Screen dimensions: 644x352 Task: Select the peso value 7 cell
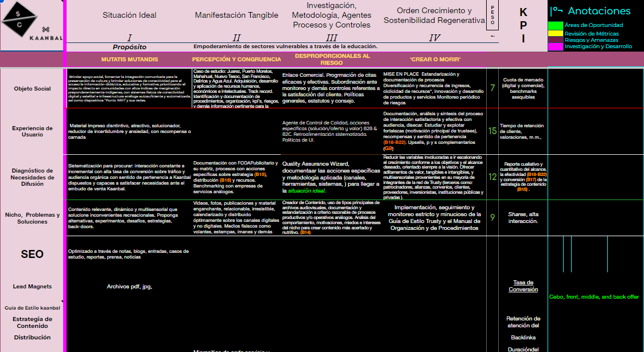tap(492, 88)
